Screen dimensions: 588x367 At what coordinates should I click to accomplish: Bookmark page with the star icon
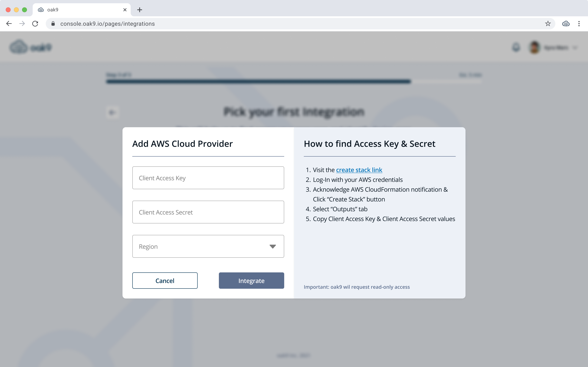[548, 23]
